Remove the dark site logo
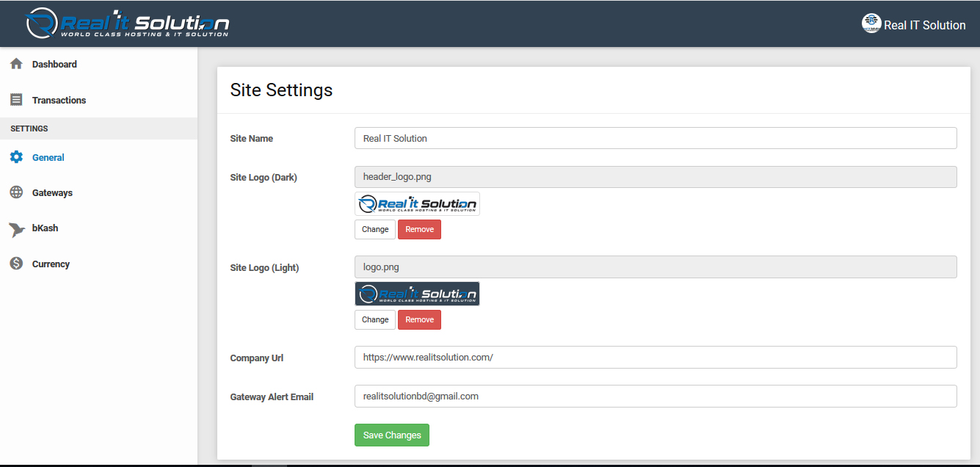980x467 pixels. pyautogui.click(x=419, y=229)
